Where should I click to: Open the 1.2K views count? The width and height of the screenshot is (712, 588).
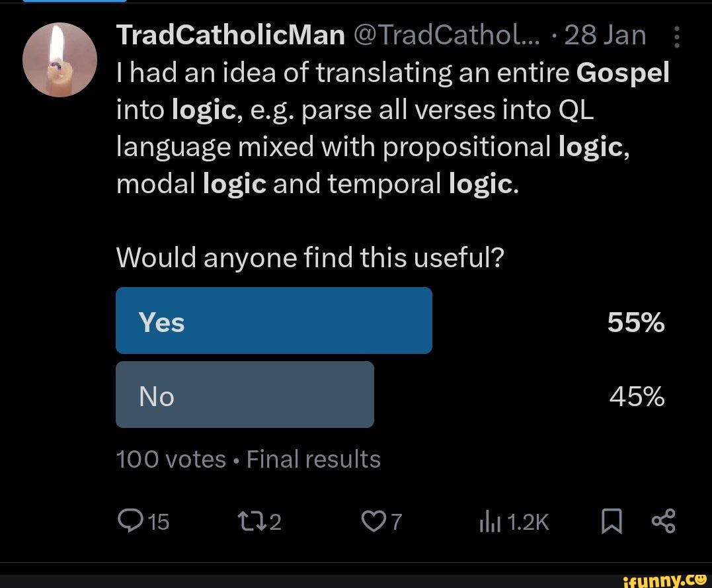[x=526, y=522]
